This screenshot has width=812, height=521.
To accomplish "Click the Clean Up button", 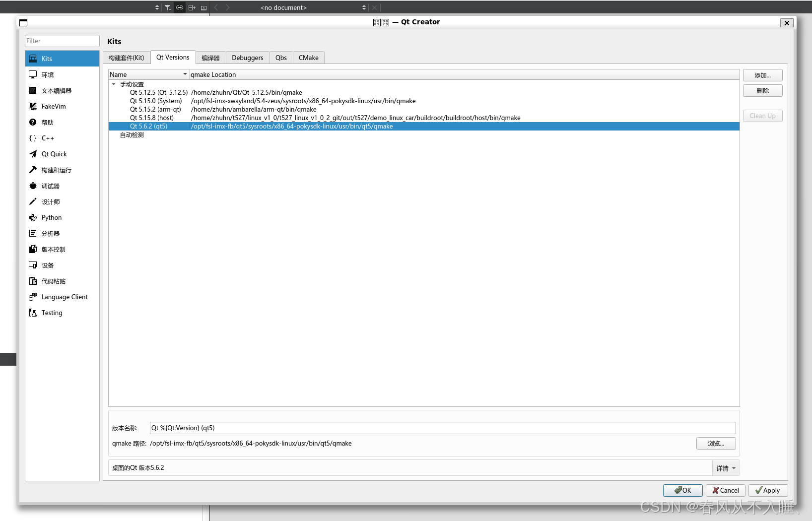I will pyautogui.click(x=763, y=116).
